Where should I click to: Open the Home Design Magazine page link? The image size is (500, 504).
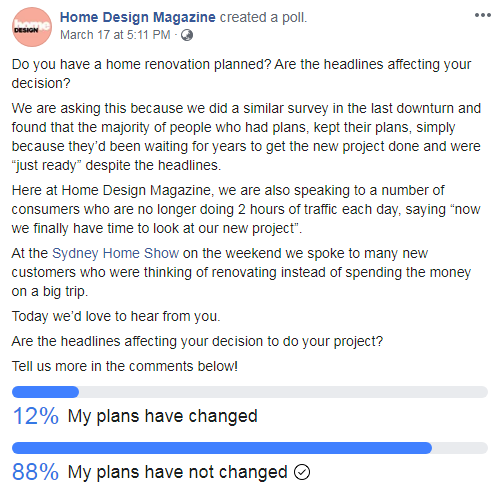pyautogui.click(x=138, y=17)
